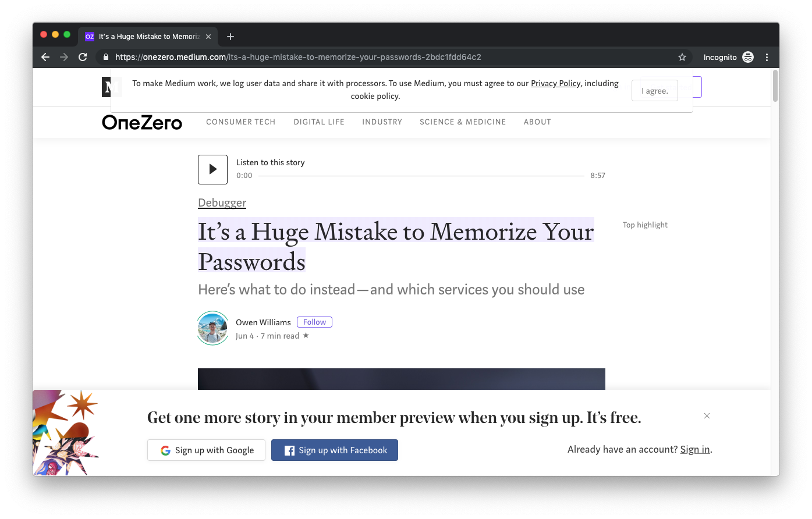The height and width of the screenshot is (519, 812).
Task: Dismiss the sign-up banner with the X
Action: 707,416
